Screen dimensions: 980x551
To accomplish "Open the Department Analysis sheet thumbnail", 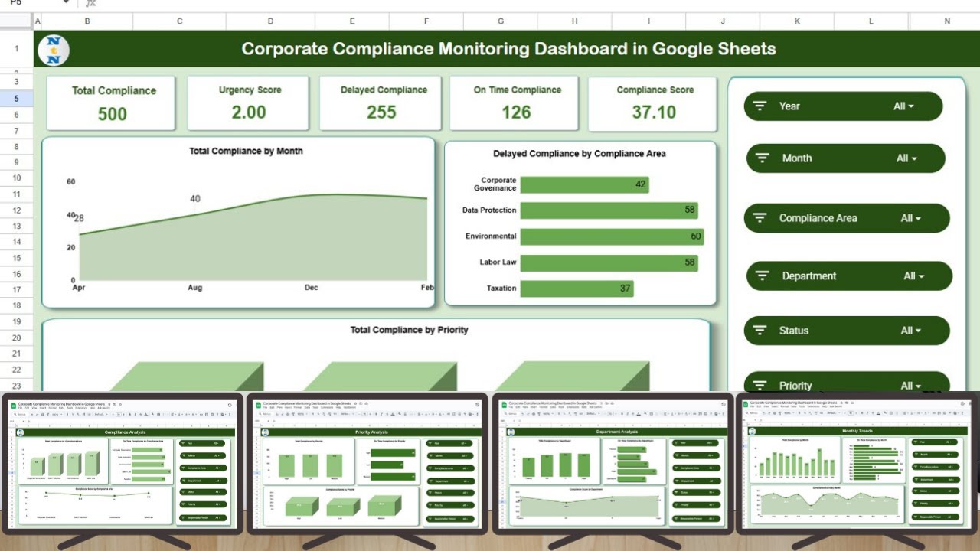I will [x=612, y=462].
